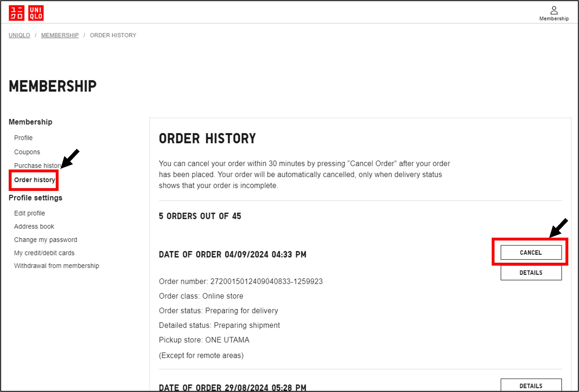Screen dimensions: 579x392
Task: Open Edit profile settings
Action: [30, 213]
